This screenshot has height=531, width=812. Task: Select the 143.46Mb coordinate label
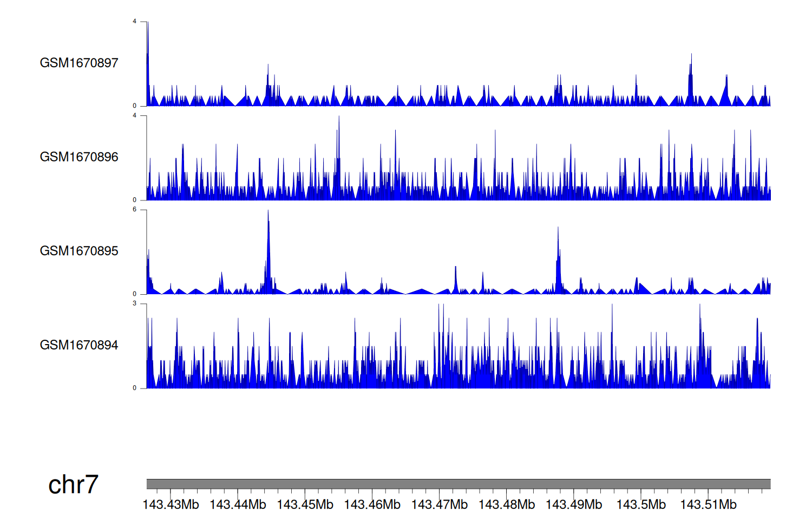click(372, 505)
